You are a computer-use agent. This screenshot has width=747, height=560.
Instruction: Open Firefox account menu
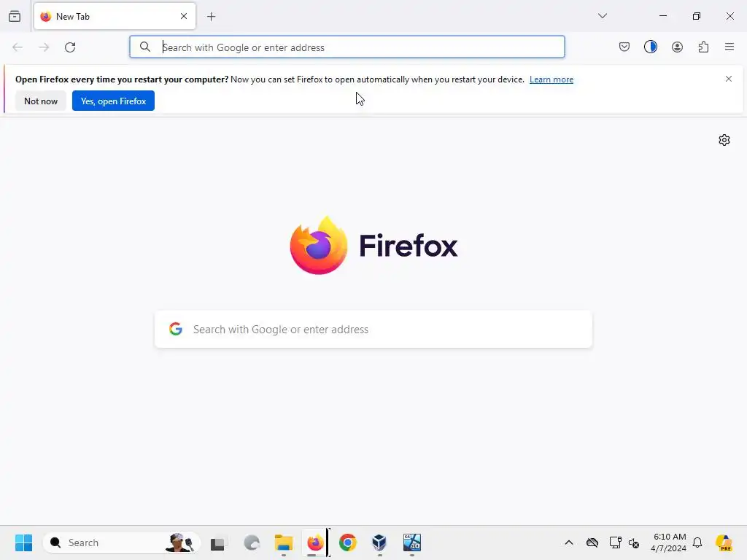point(678,47)
